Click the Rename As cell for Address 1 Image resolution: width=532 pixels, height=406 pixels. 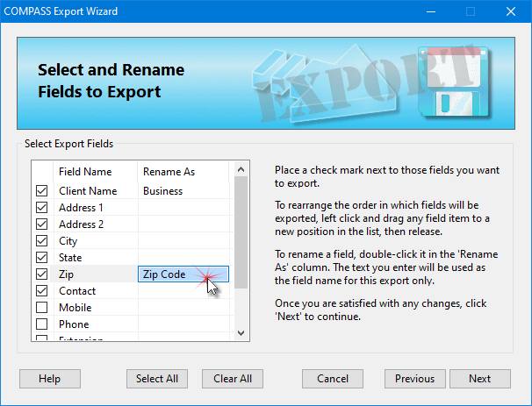pyautogui.click(x=185, y=208)
